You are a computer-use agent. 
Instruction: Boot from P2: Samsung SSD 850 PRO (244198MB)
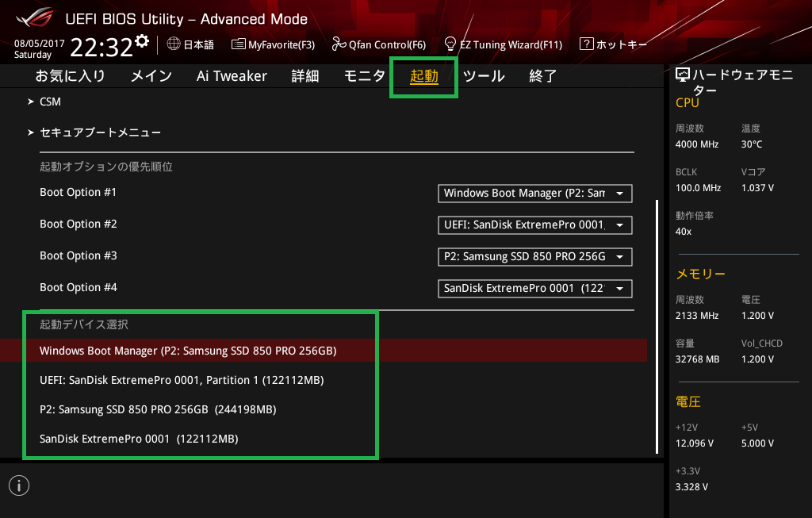point(158,410)
